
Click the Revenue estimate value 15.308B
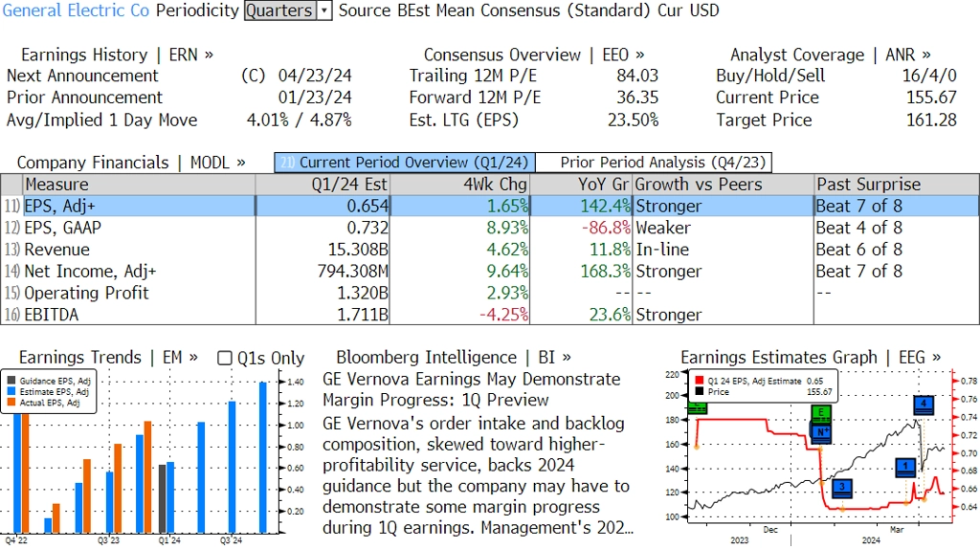[x=358, y=250]
